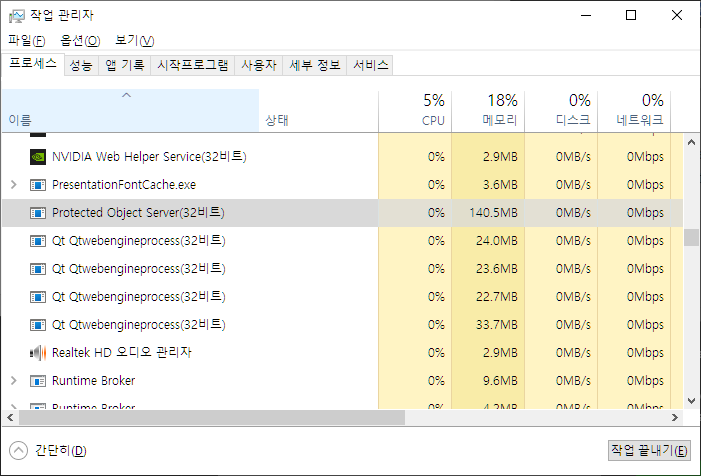
Task: Select the Realtek HD 오디오 관리자 process name
Action: tap(122, 353)
